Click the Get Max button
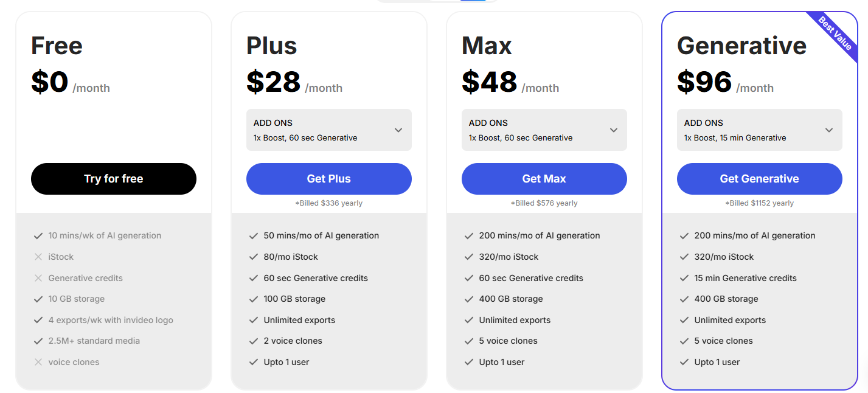Image resolution: width=868 pixels, height=393 pixels. pos(544,179)
